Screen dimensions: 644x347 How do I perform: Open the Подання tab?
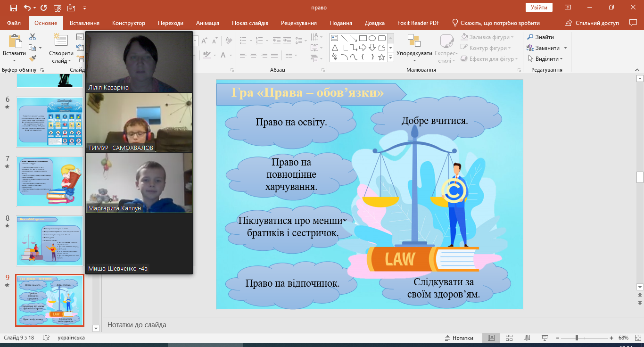coord(341,23)
